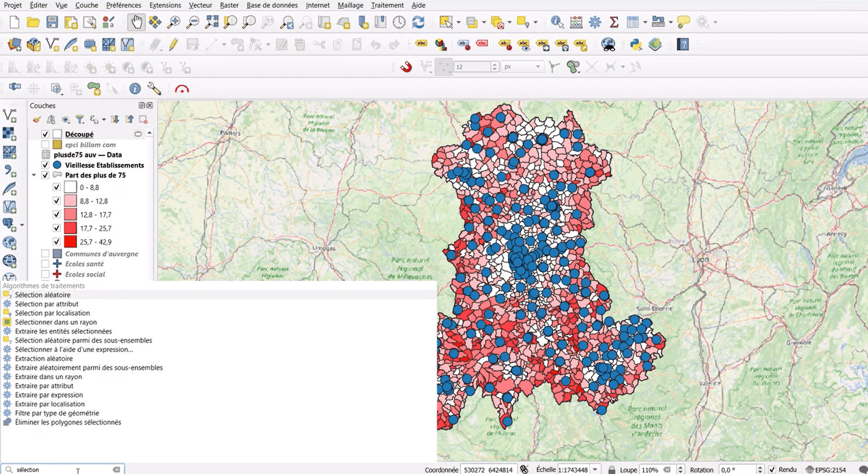Toggle the Part des plus de 75 checkbox

tap(45, 175)
